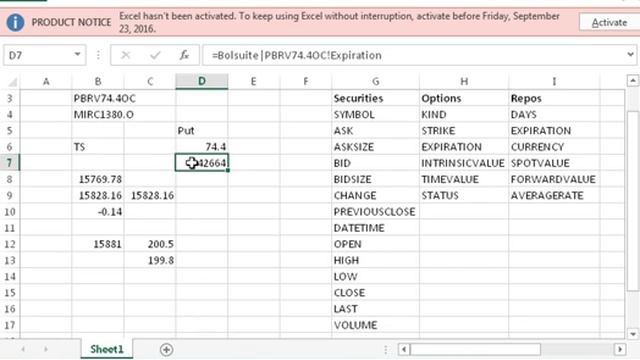Click vertical scrollbar down arrow
This screenshot has height=360, width=640.
click(x=633, y=334)
